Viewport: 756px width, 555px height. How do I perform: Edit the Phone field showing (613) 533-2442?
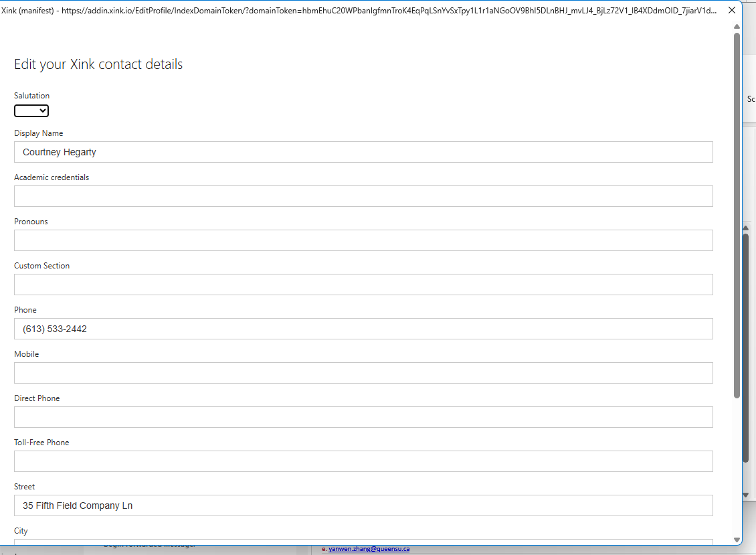click(363, 329)
